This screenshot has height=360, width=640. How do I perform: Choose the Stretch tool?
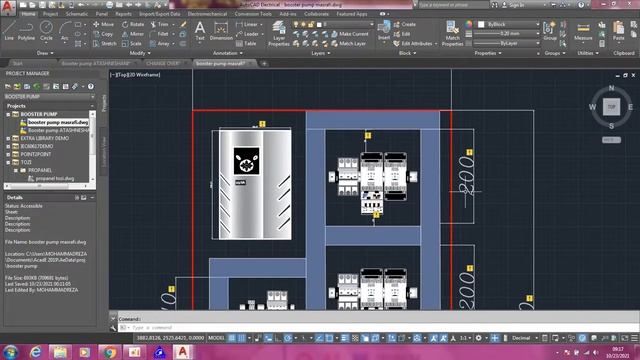[104, 43]
